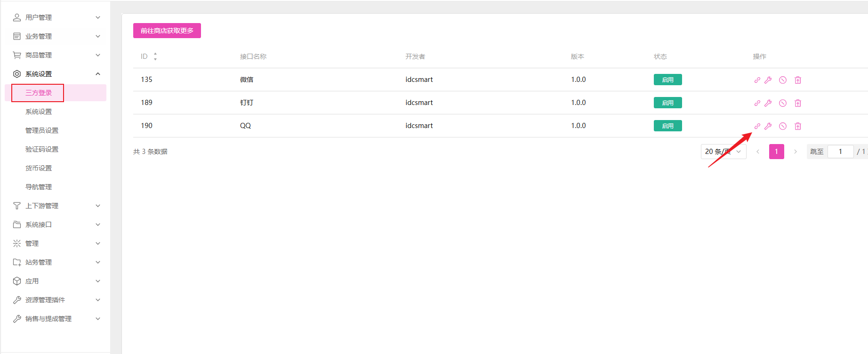Viewport: 868px width, 354px height.
Task: Click the 跳至 page number input field
Action: (840, 152)
